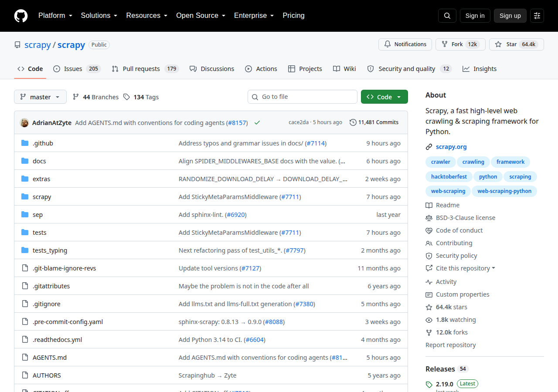
Task: Click the web-scraping-python topic tag
Action: point(504,191)
